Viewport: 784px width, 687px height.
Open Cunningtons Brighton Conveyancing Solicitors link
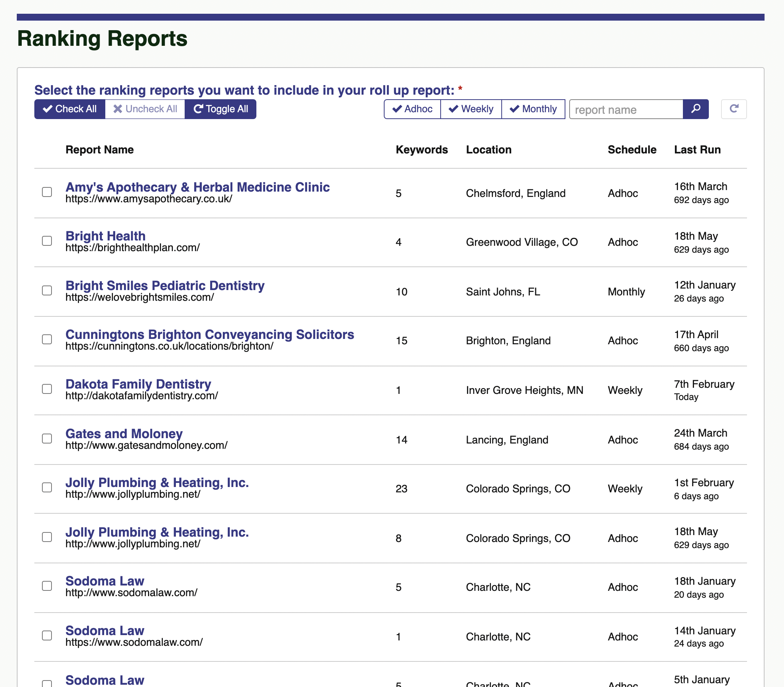pyautogui.click(x=209, y=335)
